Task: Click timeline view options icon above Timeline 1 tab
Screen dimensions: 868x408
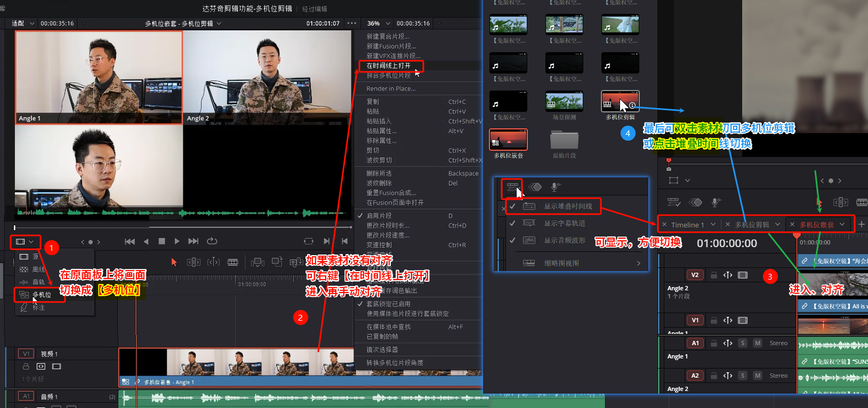Action: tap(674, 202)
